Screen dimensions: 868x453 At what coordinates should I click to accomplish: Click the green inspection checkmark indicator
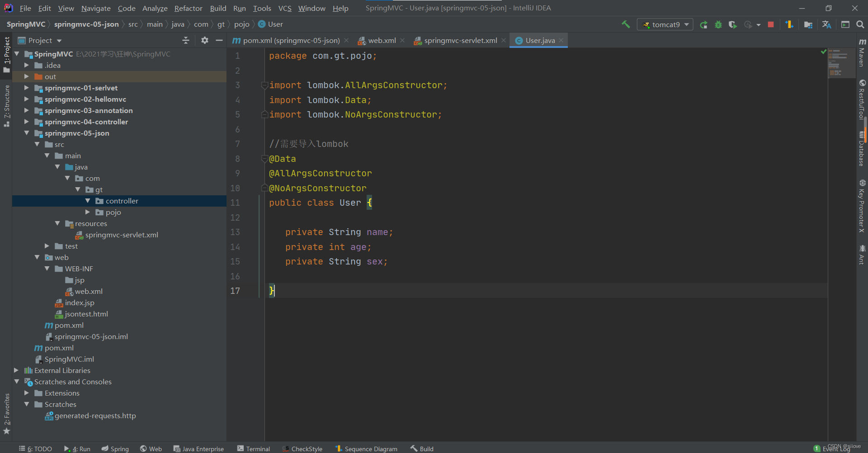[824, 52]
